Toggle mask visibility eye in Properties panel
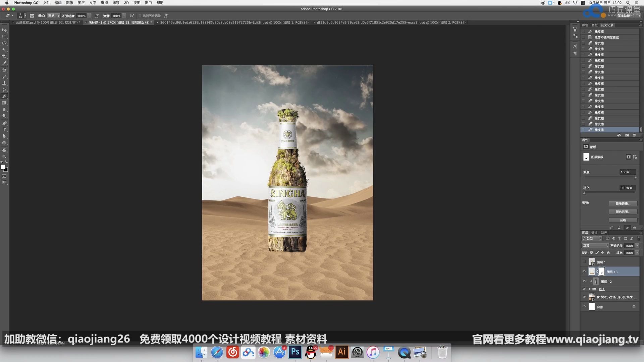 click(x=627, y=228)
